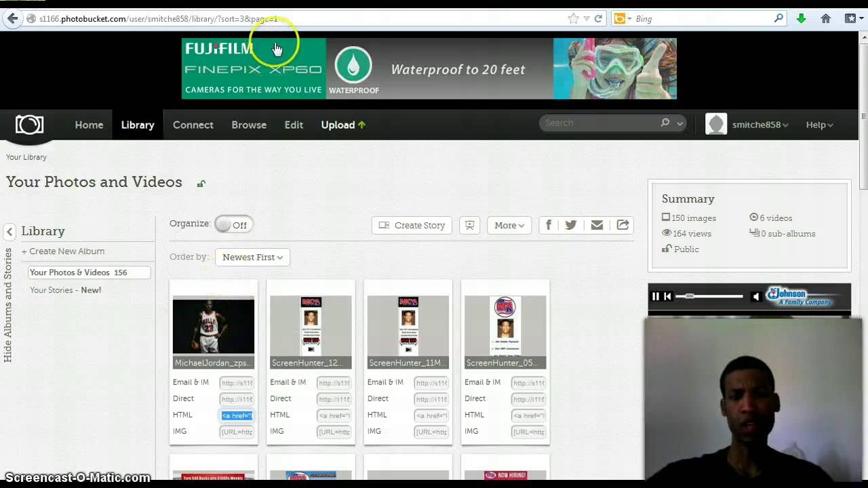
Task: Click Hide Albums and Stories vertical label
Action: [x=8, y=305]
